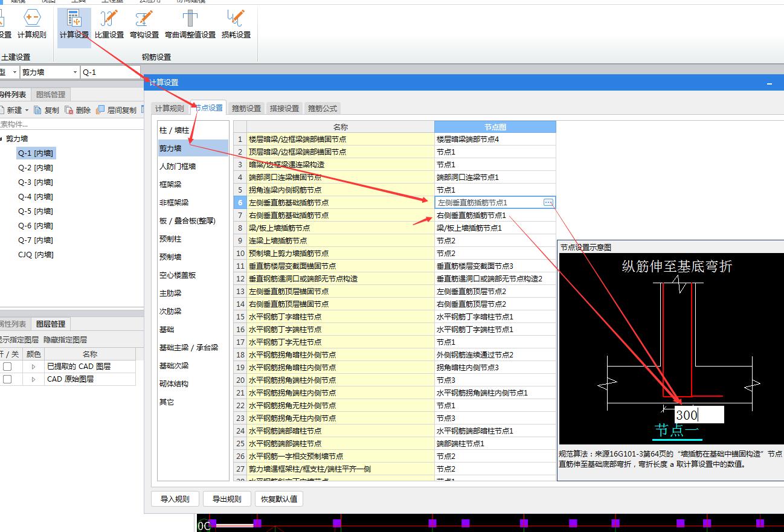Screen dimensions: 784x532
Task: Switch to the 图层管理 tab
Action: click(x=51, y=324)
